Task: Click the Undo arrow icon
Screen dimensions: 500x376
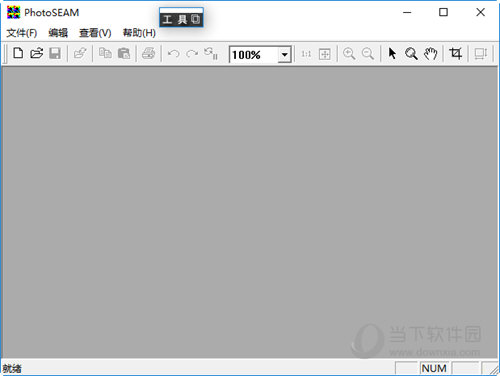Action: point(173,53)
